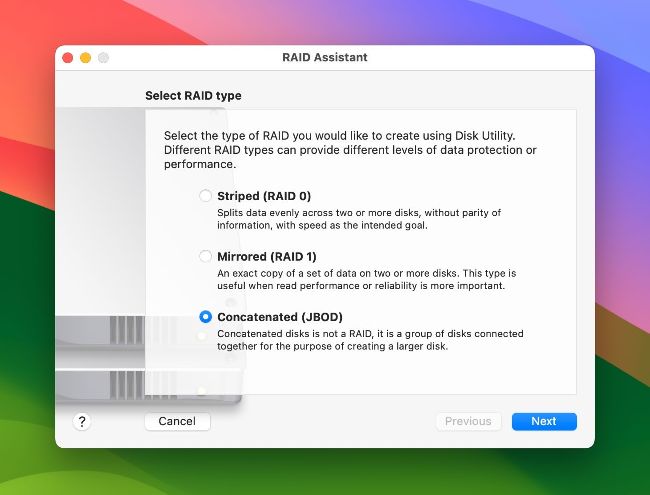Click the RAID Assistant window title
Screen dimensions: 650x495
pyautogui.click(x=325, y=58)
